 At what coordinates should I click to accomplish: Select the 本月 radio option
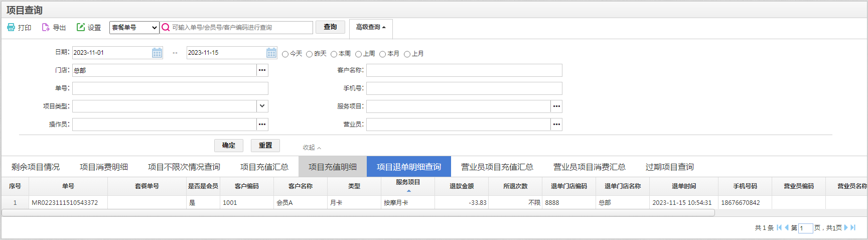[x=382, y=54]
